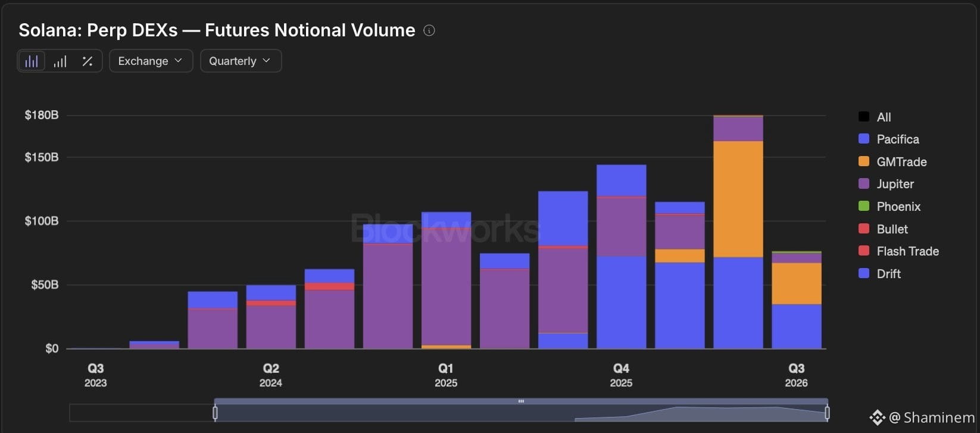Open the Exchange dropdown
This screenshot has width=980, height=433.
pyautogui.click(x=151, y=61)
